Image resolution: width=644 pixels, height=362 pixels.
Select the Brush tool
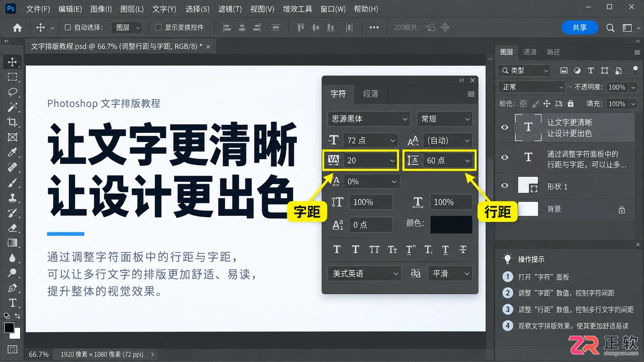click(13, 183)
